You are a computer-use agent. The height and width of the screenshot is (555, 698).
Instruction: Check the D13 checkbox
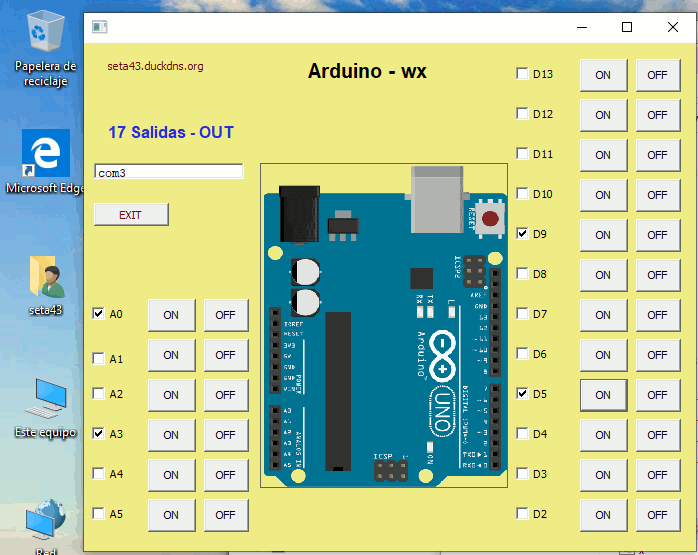[x=522, y=73]
